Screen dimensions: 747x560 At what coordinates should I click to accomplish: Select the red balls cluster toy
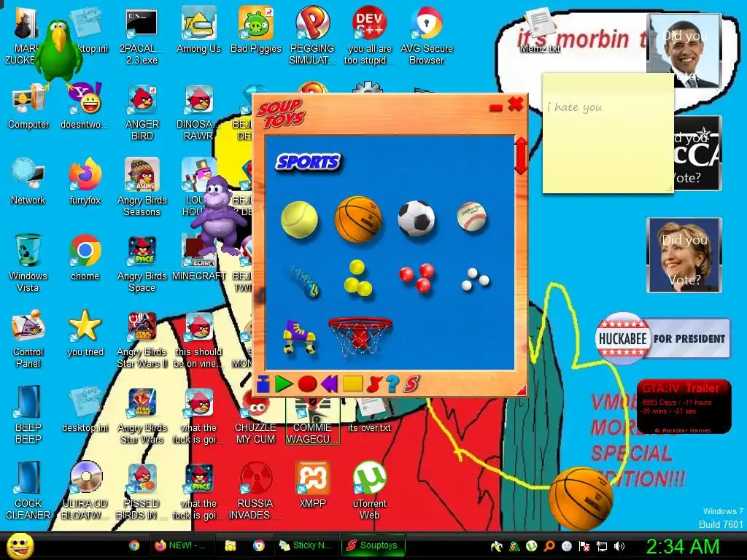pos(417,276)
